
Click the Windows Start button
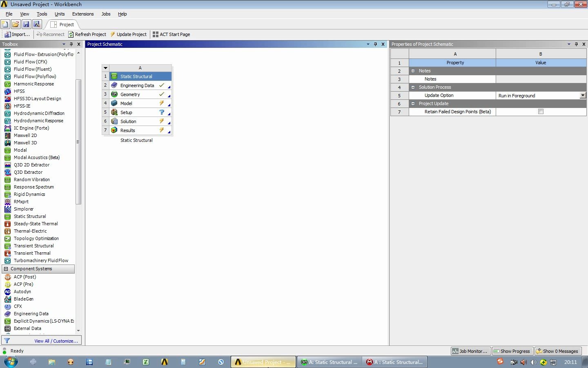pos(10,362)
